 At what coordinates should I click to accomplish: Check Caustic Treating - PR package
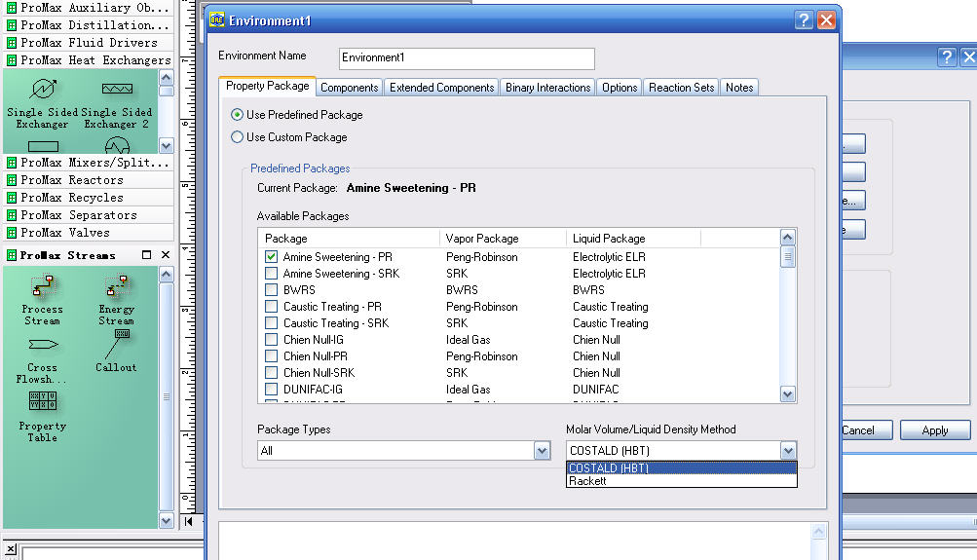tap(271, 307)
